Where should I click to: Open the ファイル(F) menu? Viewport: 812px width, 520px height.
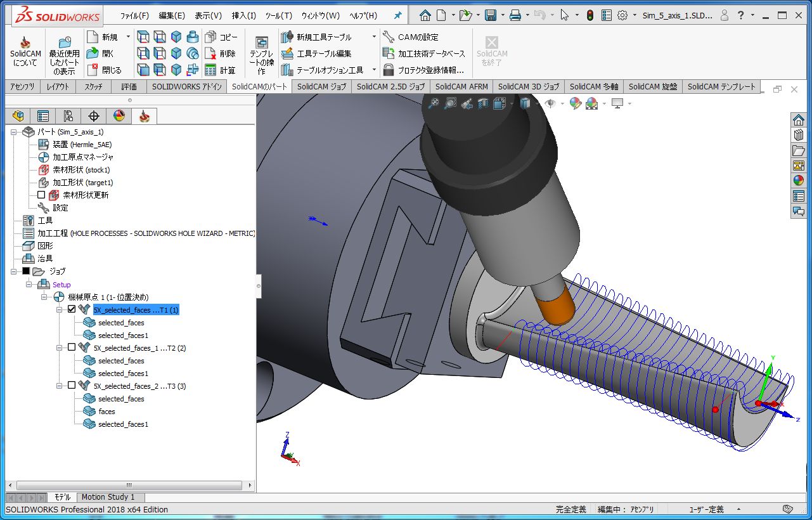[x=134, y=15]
